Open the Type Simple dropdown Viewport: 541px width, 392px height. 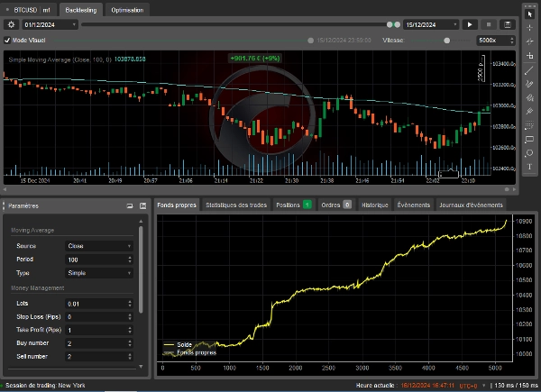click(99, 273)
